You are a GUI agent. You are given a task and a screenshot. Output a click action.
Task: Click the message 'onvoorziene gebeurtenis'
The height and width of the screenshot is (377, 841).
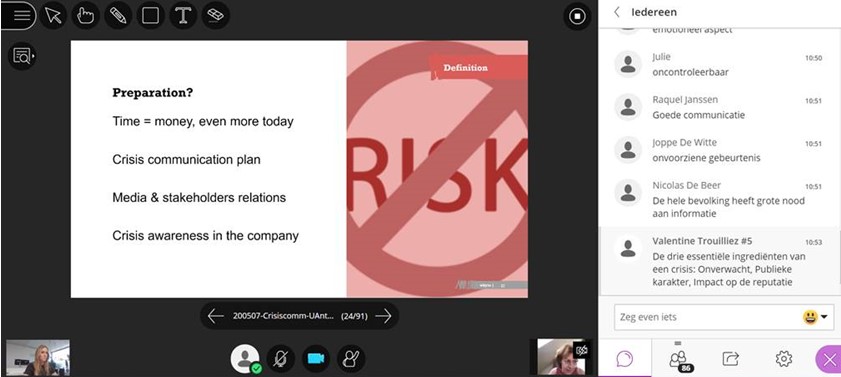706,158
